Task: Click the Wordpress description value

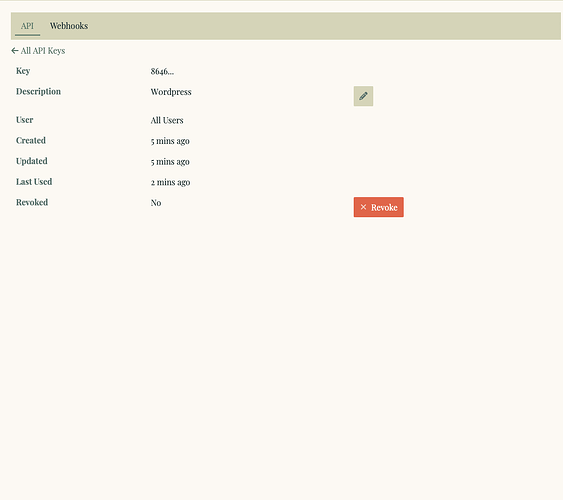Action: tap(171, 92)
